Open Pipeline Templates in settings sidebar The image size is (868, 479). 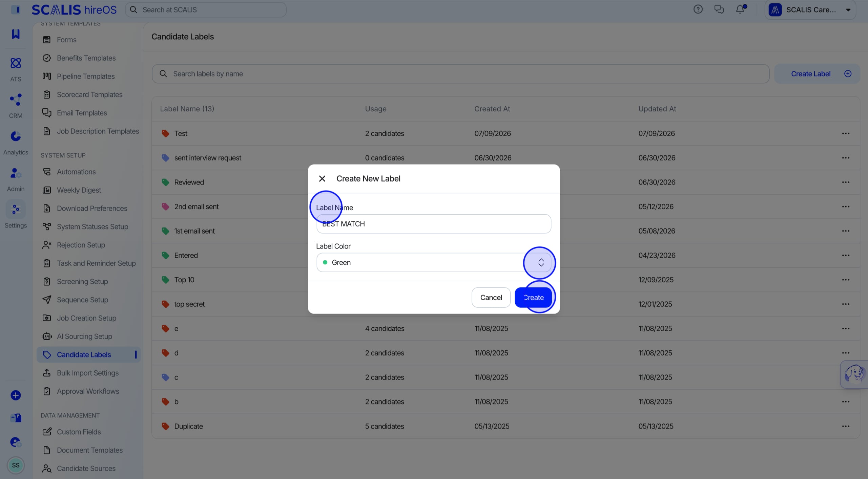[x=89, y=76]
